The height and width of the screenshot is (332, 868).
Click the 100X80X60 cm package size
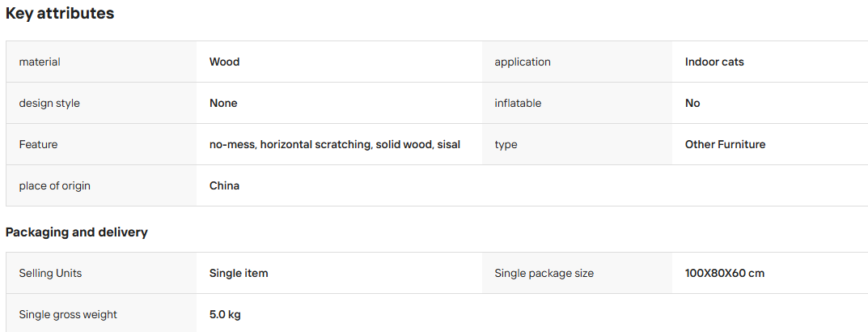pos(725,273)
